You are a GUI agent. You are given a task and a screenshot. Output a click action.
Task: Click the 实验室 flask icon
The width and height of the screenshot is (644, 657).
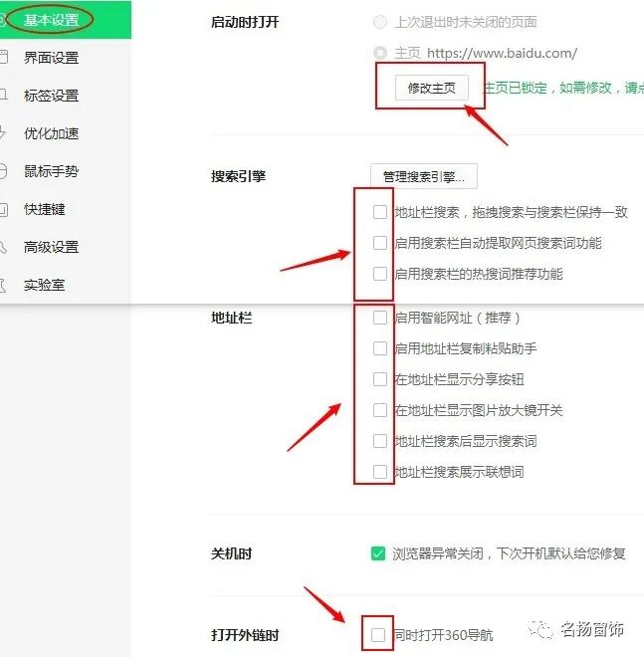pyautogui.click(x=3, y=286)
